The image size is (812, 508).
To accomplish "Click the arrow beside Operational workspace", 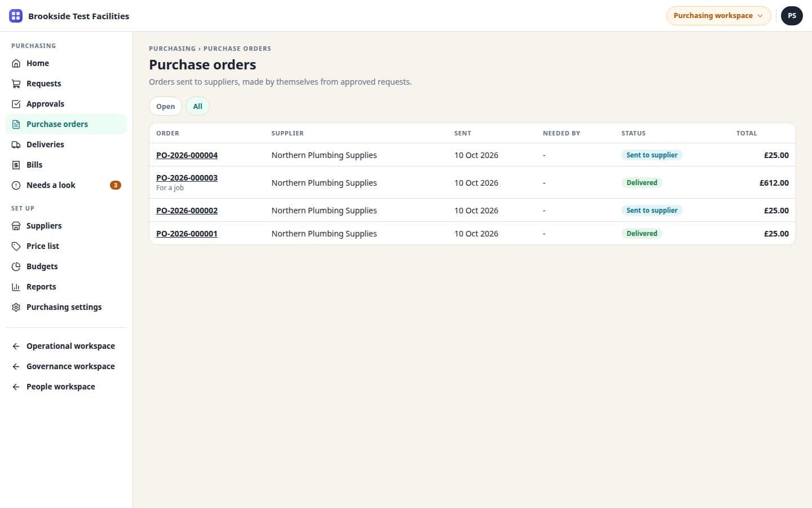I will click(16, 346).
